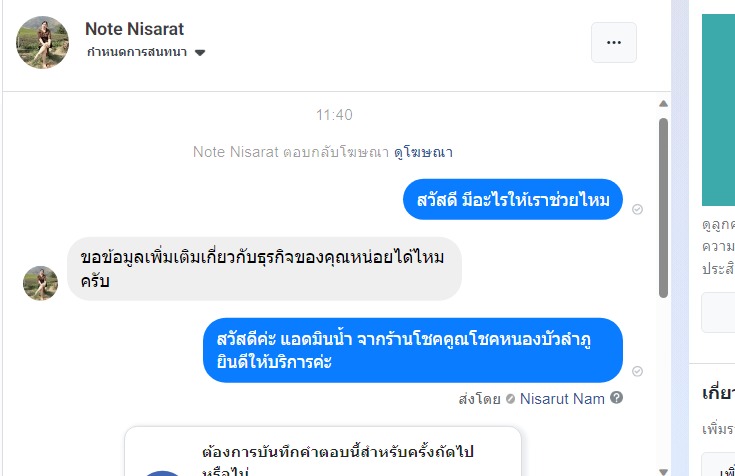Click delivered check icon beside first sent message
Screen dimensions: 735x476
point(638,209)
